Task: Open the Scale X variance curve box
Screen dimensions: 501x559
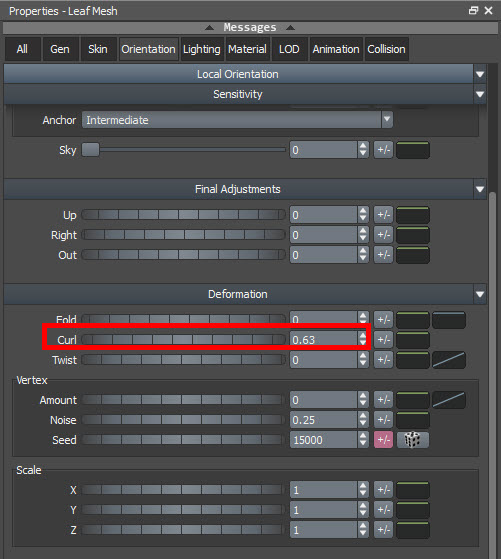Action: (x=413, y=490)
